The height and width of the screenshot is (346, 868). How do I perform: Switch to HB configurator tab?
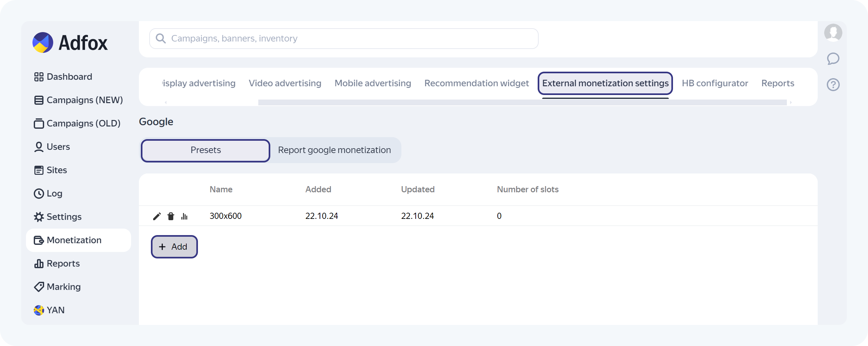[x=715, y=83]
